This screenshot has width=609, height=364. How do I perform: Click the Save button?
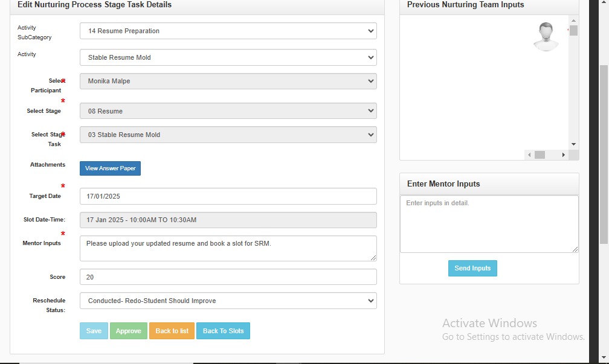[x=94, y=331]
